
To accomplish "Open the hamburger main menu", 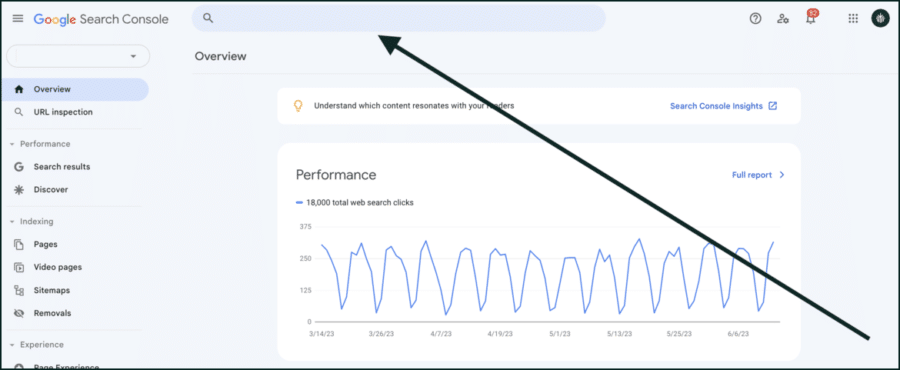I will [18, 18].
